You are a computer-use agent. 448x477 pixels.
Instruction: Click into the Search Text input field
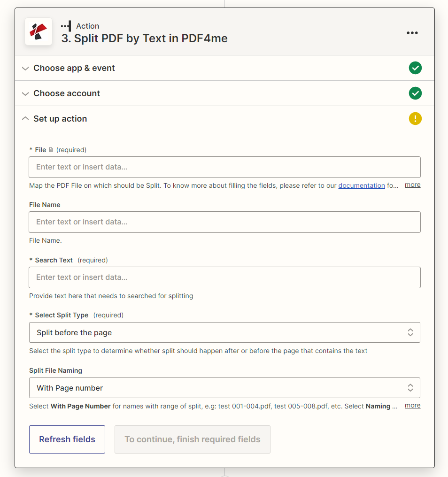224,277
